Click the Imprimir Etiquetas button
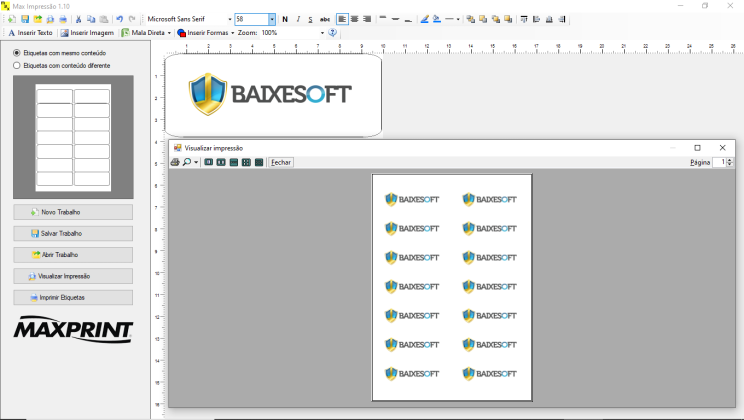The width and height of the screenshot is (744, 420). pyautogui.click(x=73, y=298)
